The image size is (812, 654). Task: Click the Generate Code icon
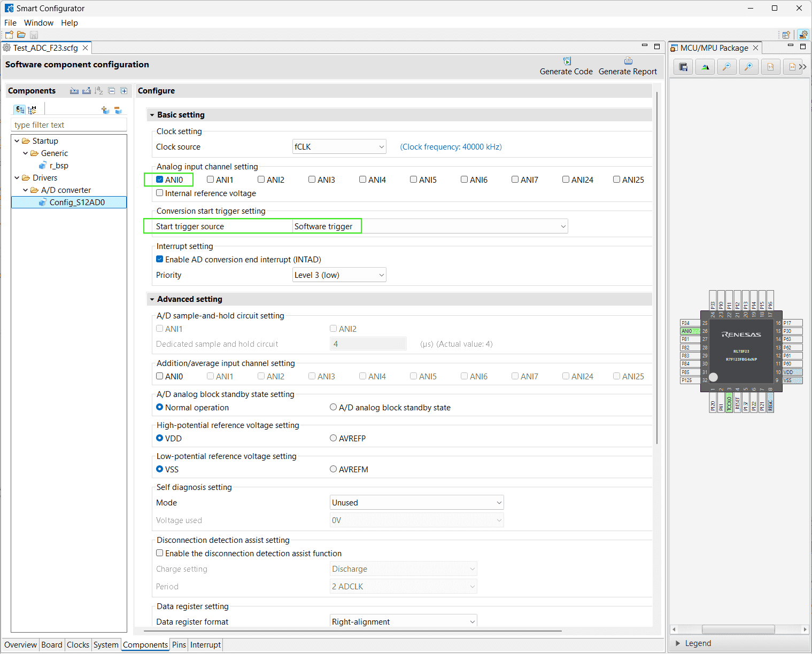coord(567,61)
